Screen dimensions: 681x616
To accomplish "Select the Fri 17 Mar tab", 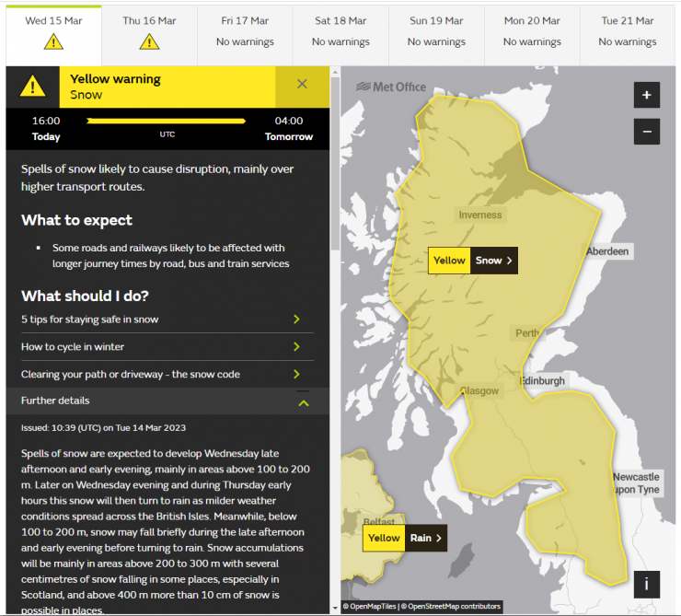I will pyautogui.click(x=245, y=31).
